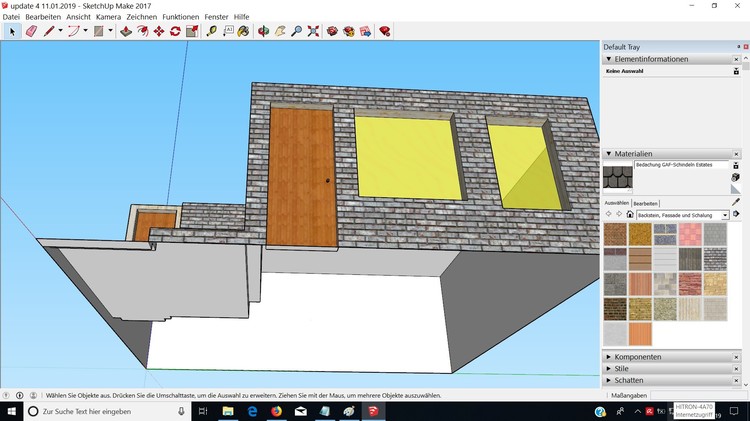The image size is (750, 421).
Task: Open the Kamera menu
Action: click(109, 17)
